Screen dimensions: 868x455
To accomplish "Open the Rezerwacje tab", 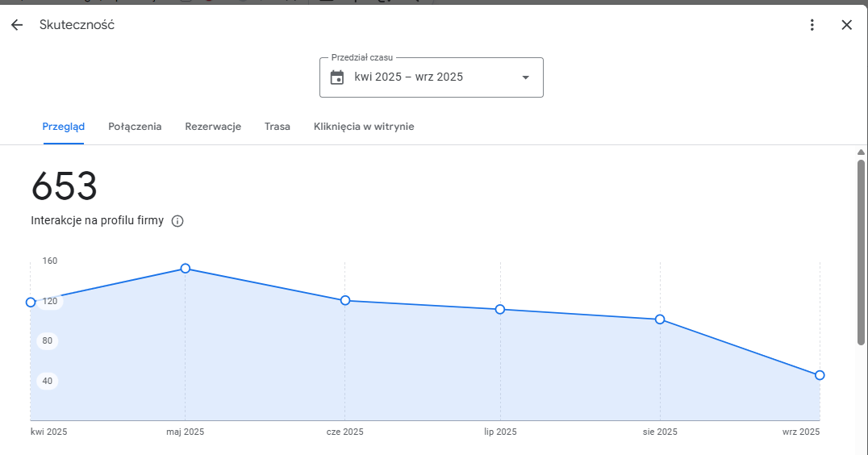I will click(x=213, y=127).
